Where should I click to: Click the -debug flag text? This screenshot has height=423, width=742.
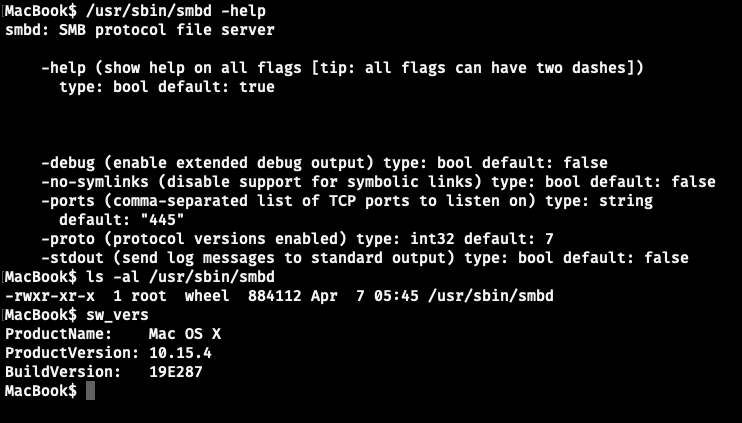tap(68, 162)
